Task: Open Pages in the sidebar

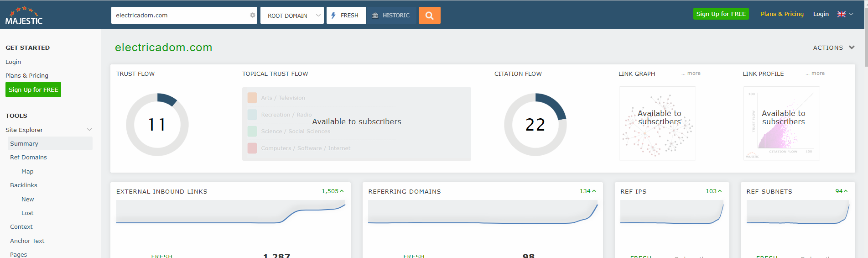Action: pyautogui.click(x=18, y=254)
